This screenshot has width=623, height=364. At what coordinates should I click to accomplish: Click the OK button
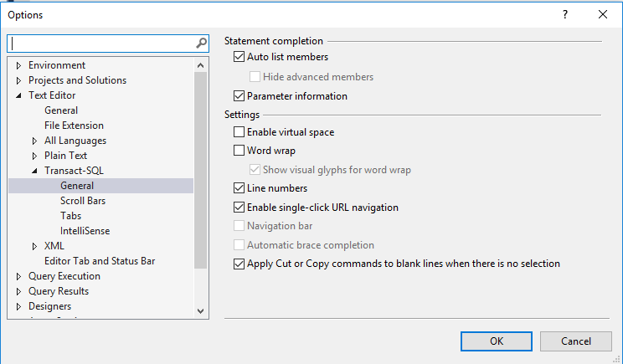coord(497,341)
